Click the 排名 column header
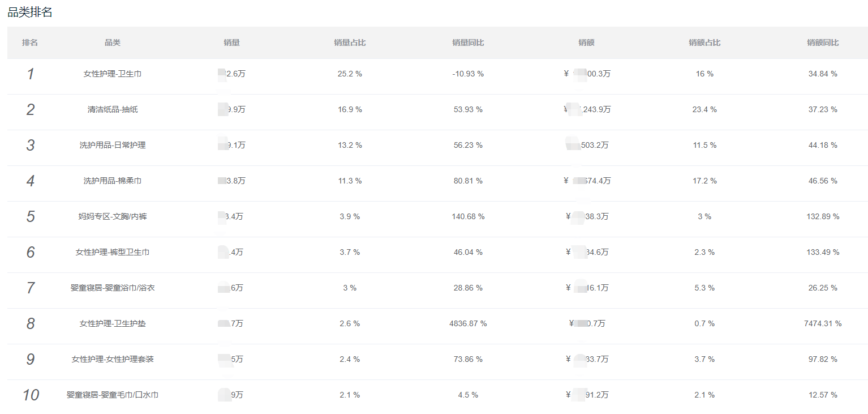Screen dimensions: 868x414 coord(30,42)
